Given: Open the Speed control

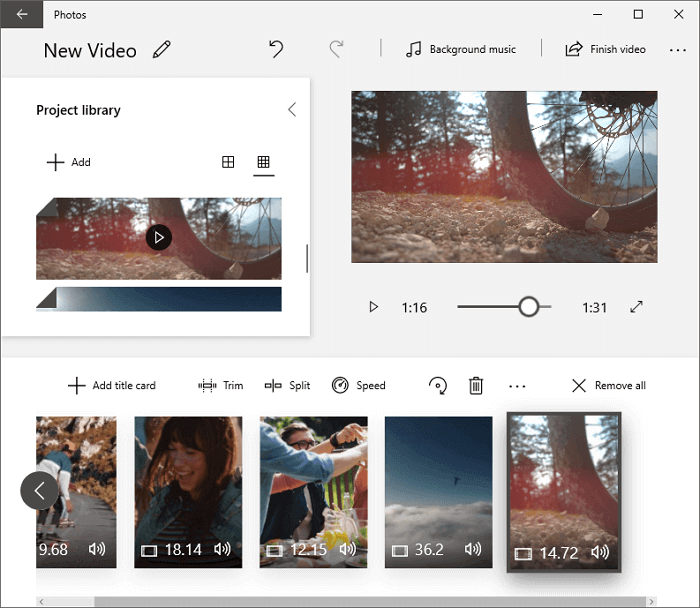Looking at the screenshot, I should pyautogui.click(x=358, y=386).
